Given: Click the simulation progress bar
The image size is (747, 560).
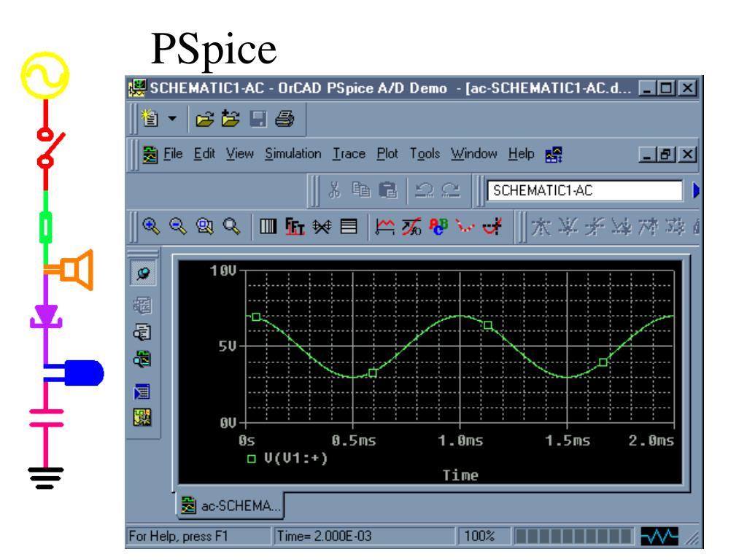Looking at the screenshot, I should (574, 536).
